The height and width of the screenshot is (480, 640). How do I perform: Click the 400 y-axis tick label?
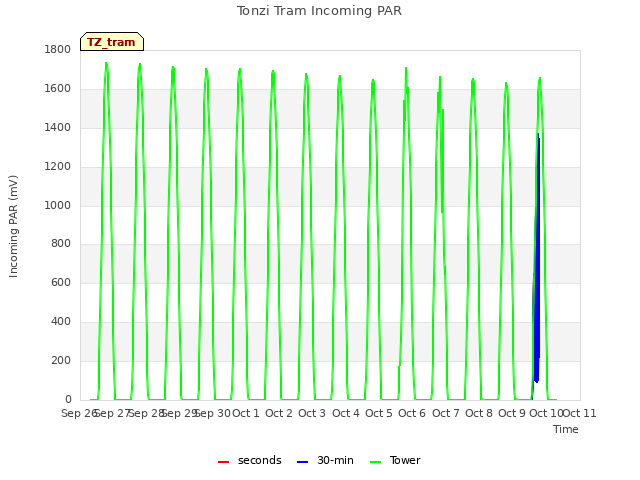(61, 322)
